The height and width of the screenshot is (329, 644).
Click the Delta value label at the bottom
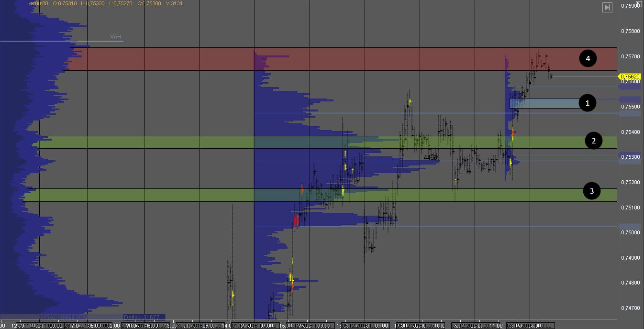[x=144, y=317]
